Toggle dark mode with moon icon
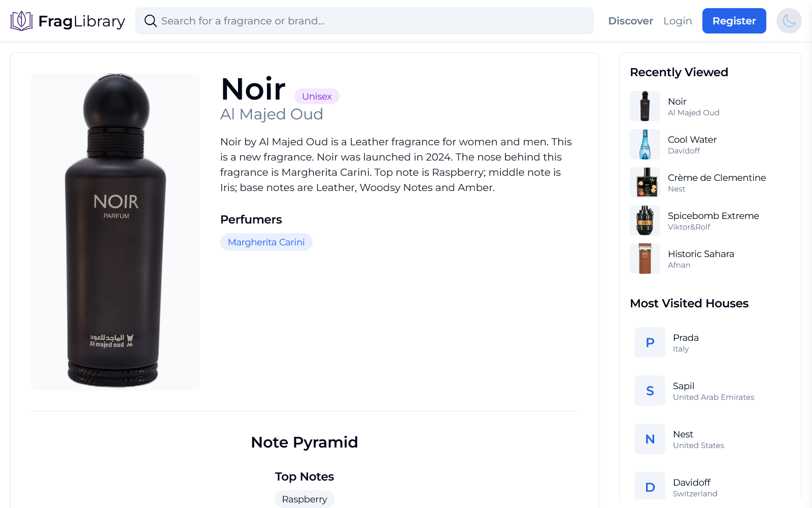812x508 pixels. pos(789,21)
